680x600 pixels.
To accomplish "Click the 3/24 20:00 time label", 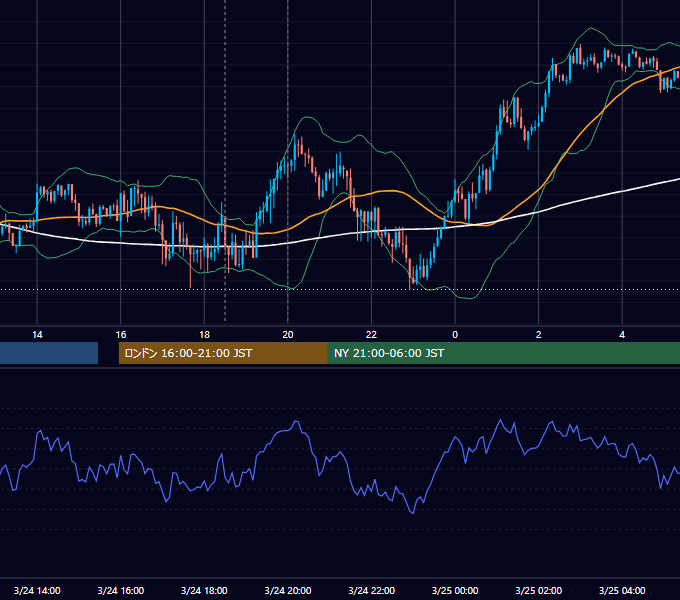I will (x=288, y=590).
